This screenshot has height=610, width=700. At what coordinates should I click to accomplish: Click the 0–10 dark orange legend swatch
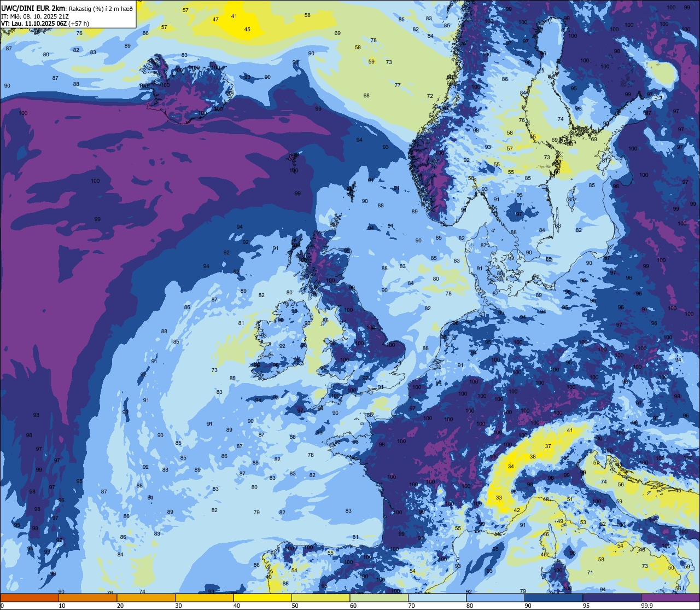[30, 597]
